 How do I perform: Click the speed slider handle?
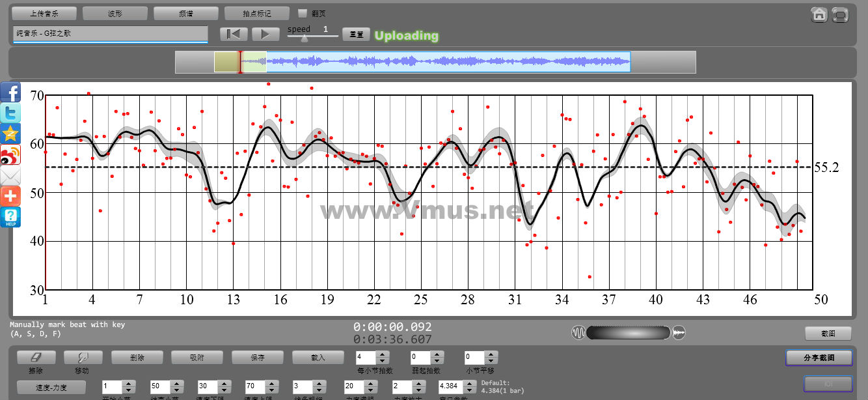tap(304, 38)
